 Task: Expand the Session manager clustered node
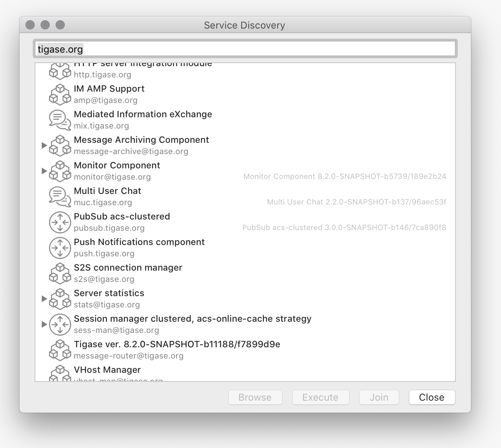[44, 324]
